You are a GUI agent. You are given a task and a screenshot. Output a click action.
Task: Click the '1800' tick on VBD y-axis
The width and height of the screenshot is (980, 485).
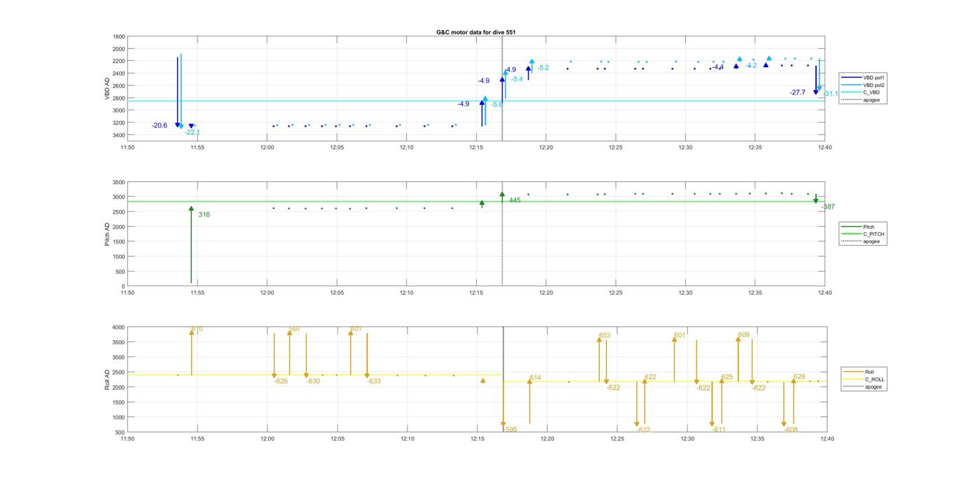(x=119, y=36)
